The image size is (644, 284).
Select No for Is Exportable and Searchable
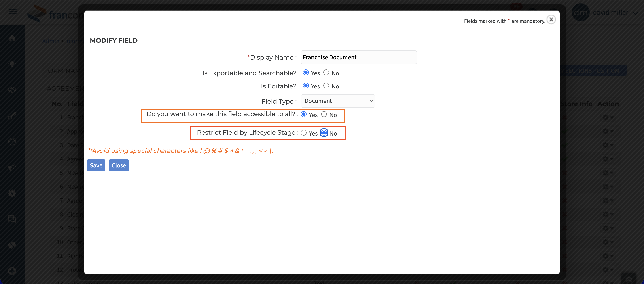point(326,73)
